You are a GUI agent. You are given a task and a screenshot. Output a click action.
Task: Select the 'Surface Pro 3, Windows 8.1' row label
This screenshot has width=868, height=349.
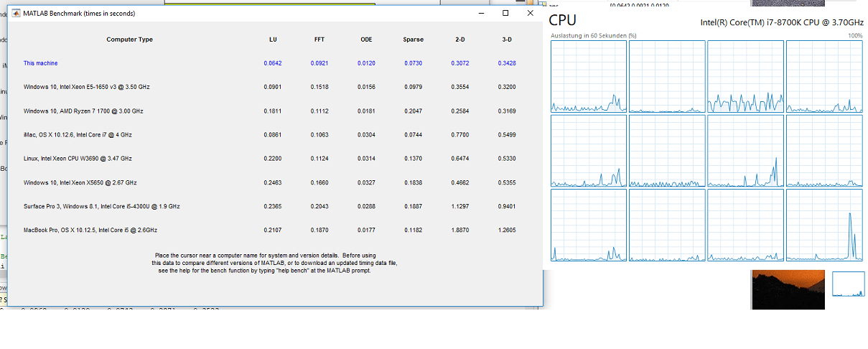pyautogui.click(x=101, y=206)
